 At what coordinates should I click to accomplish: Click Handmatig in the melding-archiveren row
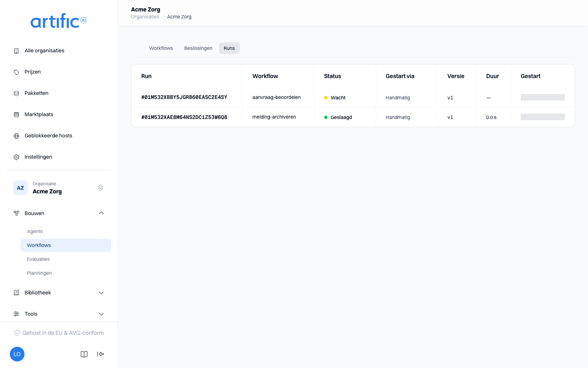(398, 117)
